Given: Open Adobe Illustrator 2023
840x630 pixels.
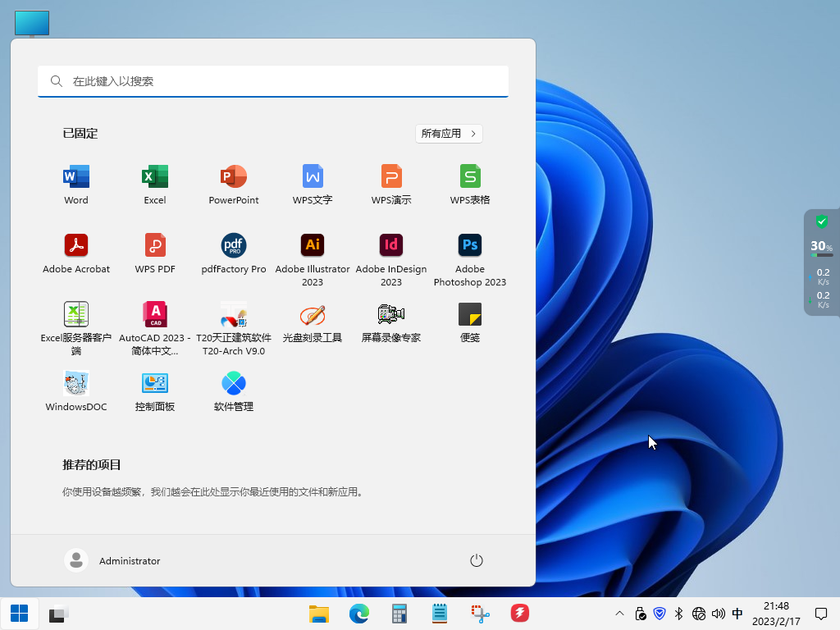Looking at the screenshot, I should click(x=313, y=260).
